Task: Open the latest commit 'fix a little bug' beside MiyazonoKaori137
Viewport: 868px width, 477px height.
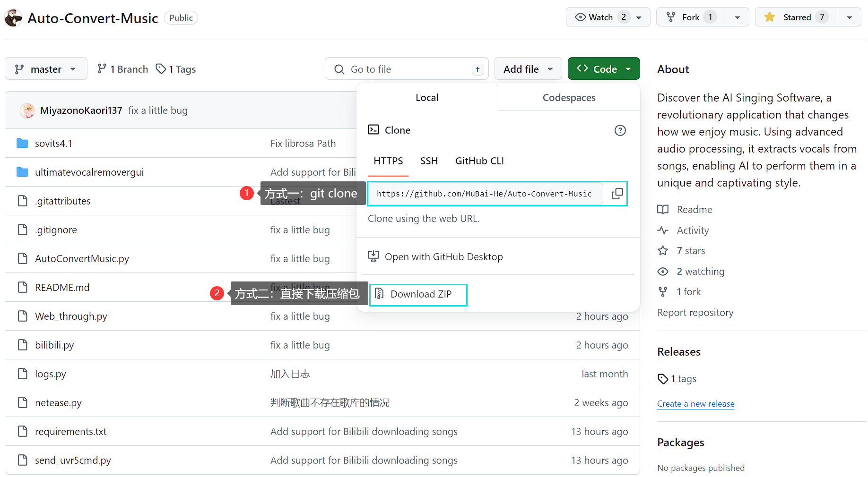Action: 158,111
